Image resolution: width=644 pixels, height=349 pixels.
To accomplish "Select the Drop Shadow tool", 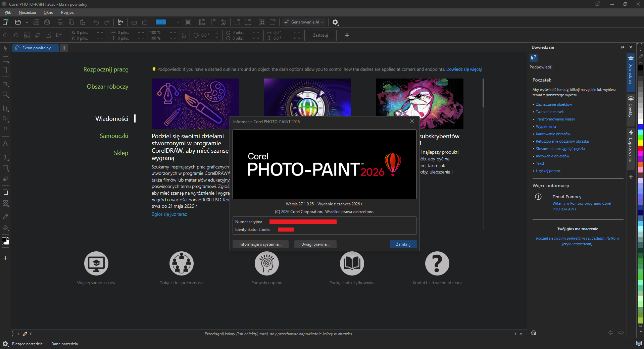I will click(x=5, y=192).
